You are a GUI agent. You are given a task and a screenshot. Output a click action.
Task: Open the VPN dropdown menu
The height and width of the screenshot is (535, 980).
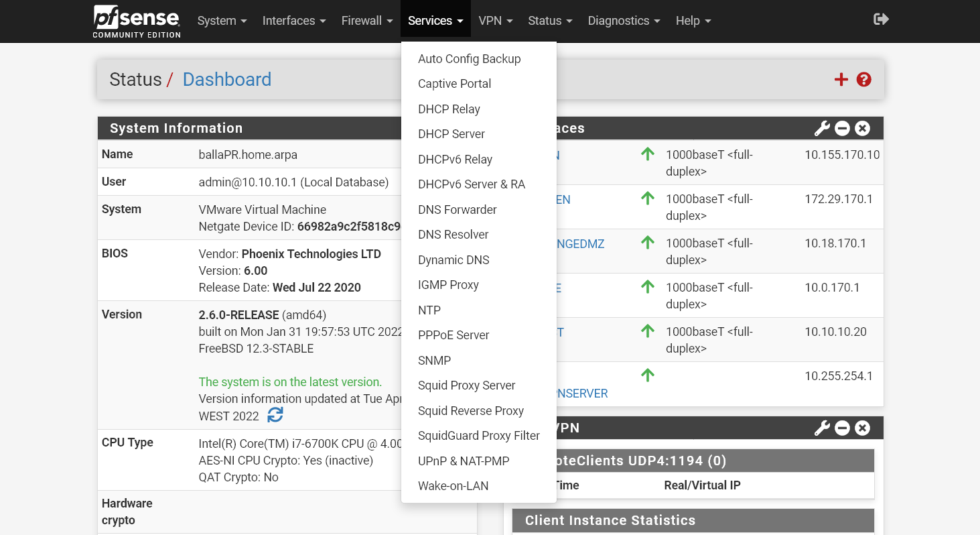point(495,21)
